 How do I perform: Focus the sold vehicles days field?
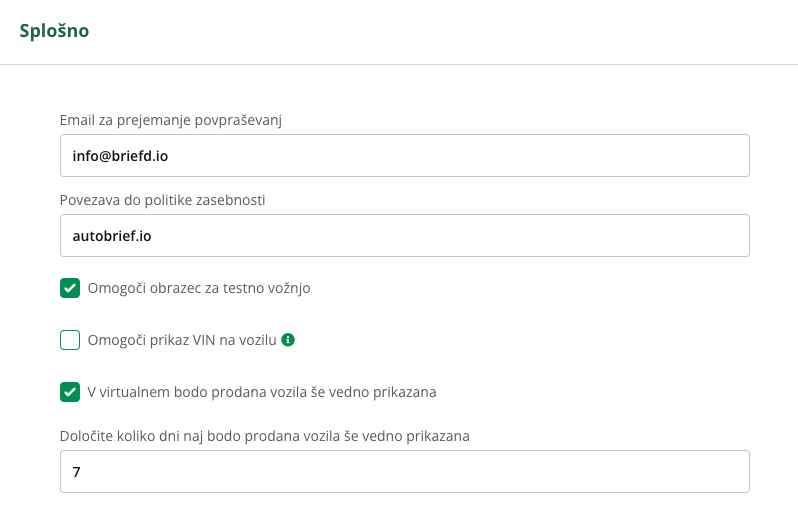pos(405,471)
